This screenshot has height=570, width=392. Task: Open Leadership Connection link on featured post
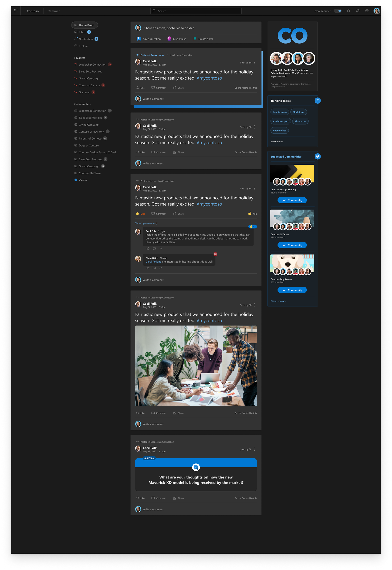click(x=181, y=55)
